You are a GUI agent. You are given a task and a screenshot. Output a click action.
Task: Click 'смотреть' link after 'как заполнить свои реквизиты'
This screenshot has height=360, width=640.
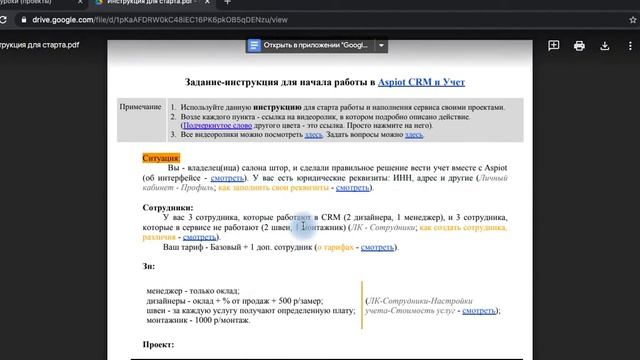coord(352,188)
